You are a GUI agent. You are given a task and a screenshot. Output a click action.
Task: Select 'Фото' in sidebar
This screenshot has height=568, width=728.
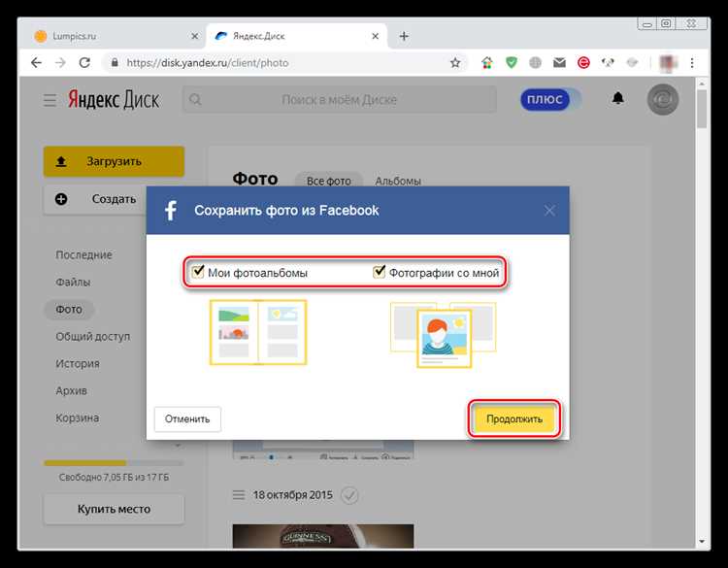pos(69,310)
